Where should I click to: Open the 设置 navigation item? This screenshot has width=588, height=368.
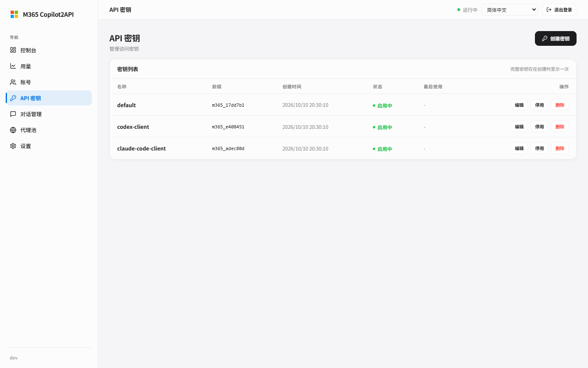tap(49, 146)
